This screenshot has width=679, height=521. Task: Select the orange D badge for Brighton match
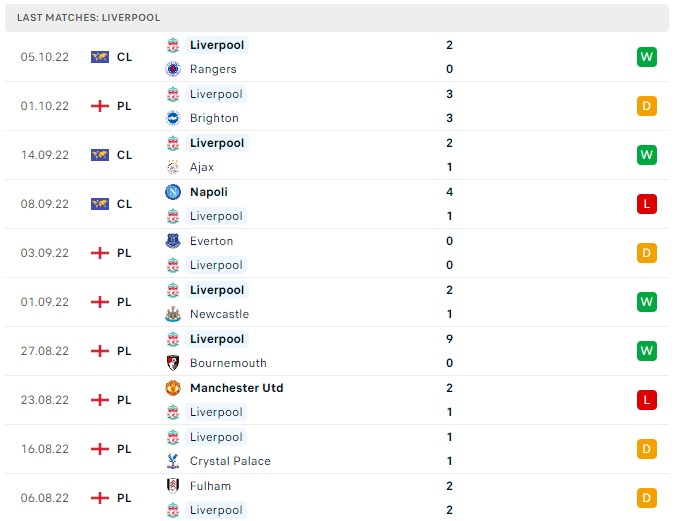647,106
